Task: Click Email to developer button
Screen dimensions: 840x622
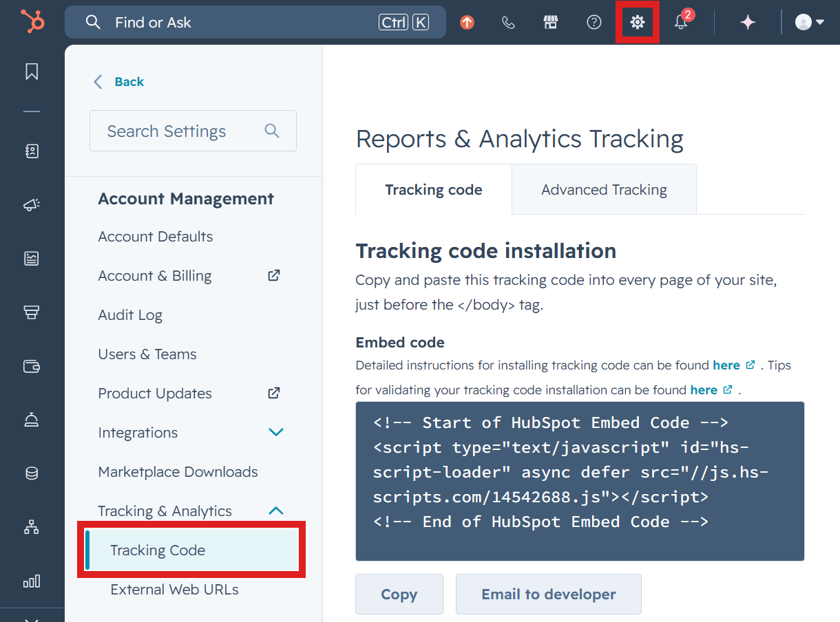Action: 549,594
